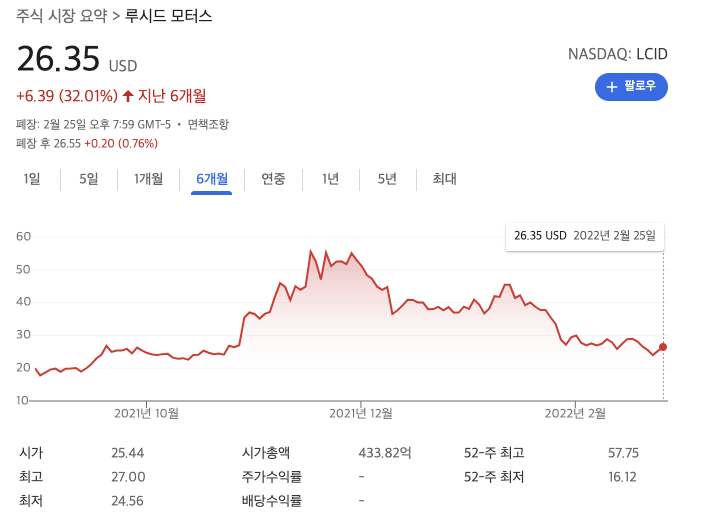The width and height of the screenshot is (706, 523).
Task: Click the 26.35 USD price heading
Action: pos(77,59)
